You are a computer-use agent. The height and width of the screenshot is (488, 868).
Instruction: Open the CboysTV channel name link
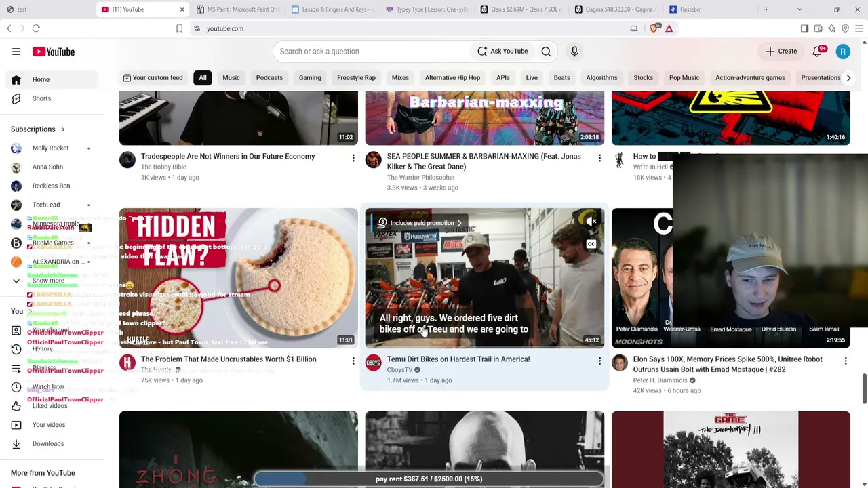click(x=399, y=370)
